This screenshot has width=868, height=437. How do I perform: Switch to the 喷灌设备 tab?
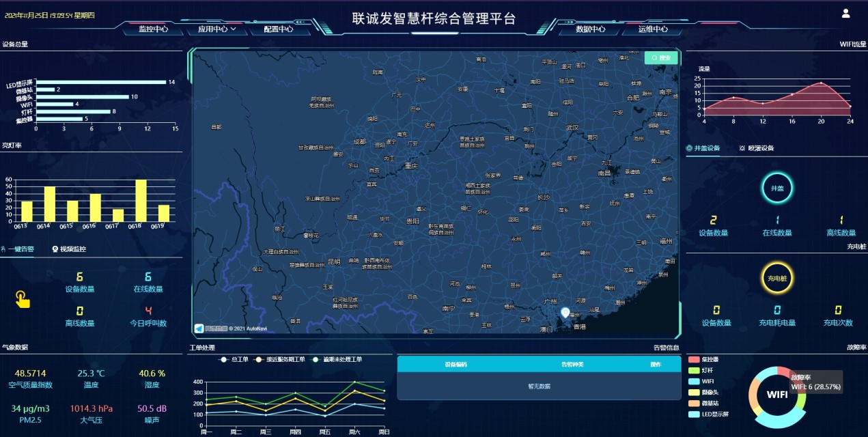coord(756,148)
